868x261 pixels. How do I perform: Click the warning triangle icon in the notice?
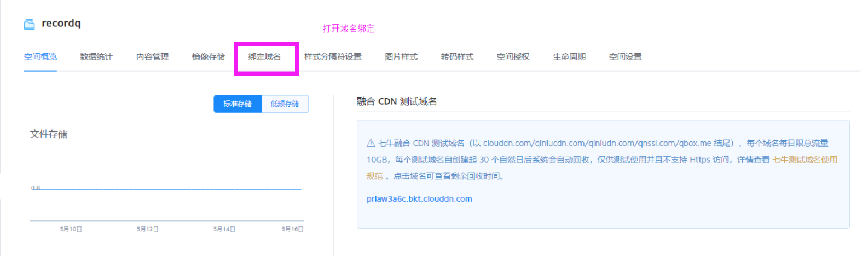coord(371,143)
